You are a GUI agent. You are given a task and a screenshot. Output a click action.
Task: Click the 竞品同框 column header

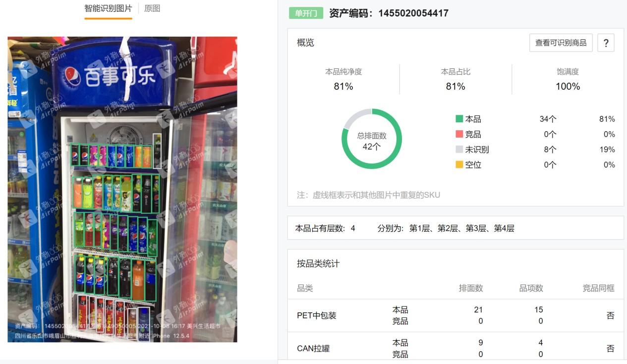(x=598, y=288)
